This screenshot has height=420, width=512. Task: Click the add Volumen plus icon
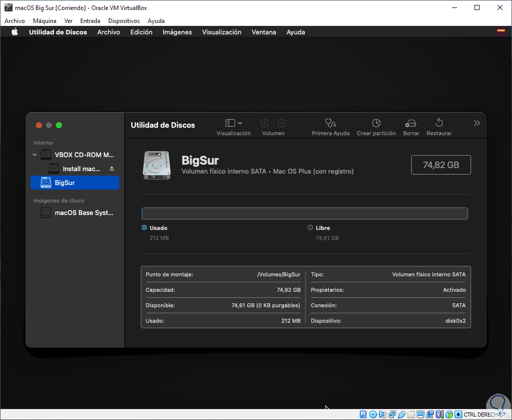[x=264, y=123]
